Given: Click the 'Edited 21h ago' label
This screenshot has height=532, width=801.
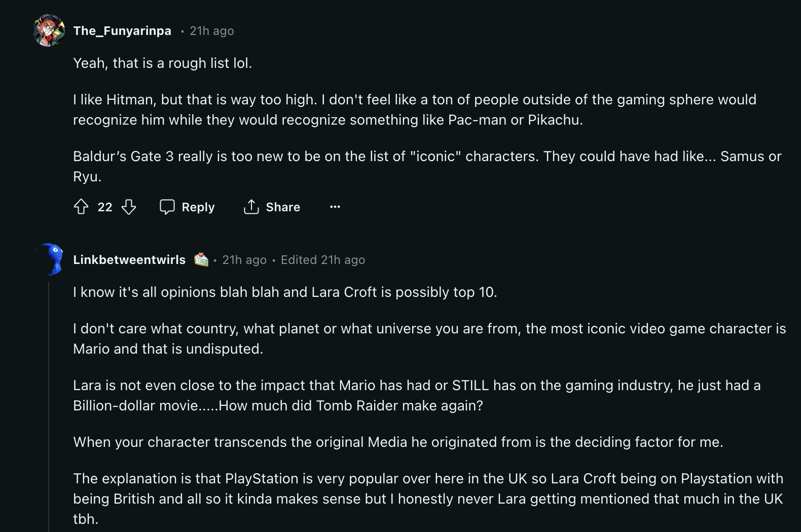Looking at the screenshot, I should [x=323, y=260].
